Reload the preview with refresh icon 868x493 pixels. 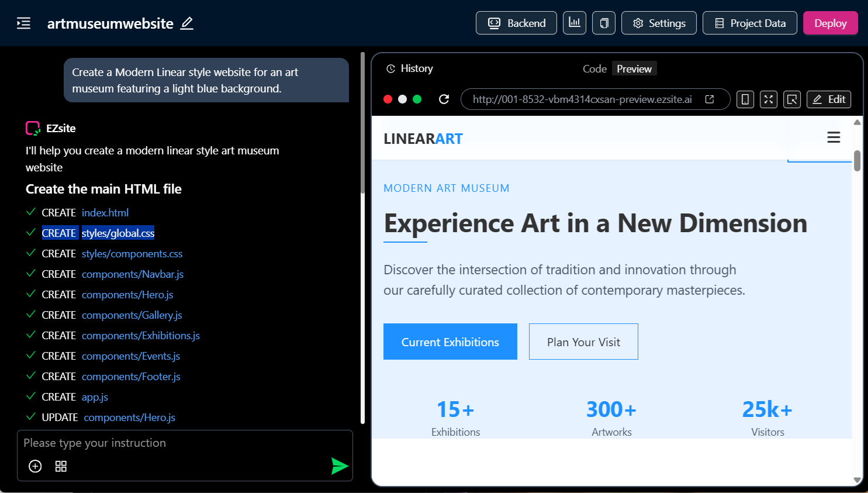444,99
